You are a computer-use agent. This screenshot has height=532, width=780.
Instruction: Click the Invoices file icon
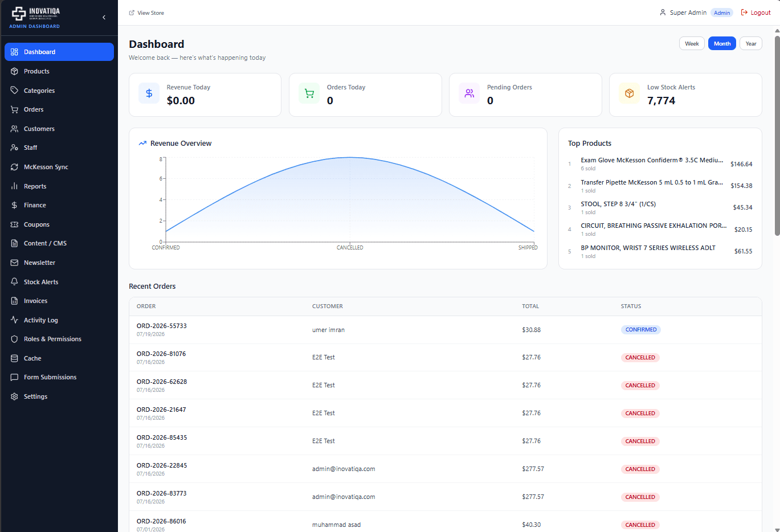[x=14, y=301]
